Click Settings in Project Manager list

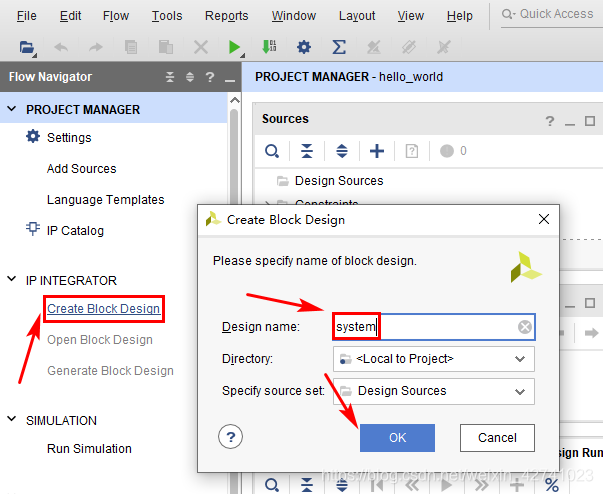69,138
